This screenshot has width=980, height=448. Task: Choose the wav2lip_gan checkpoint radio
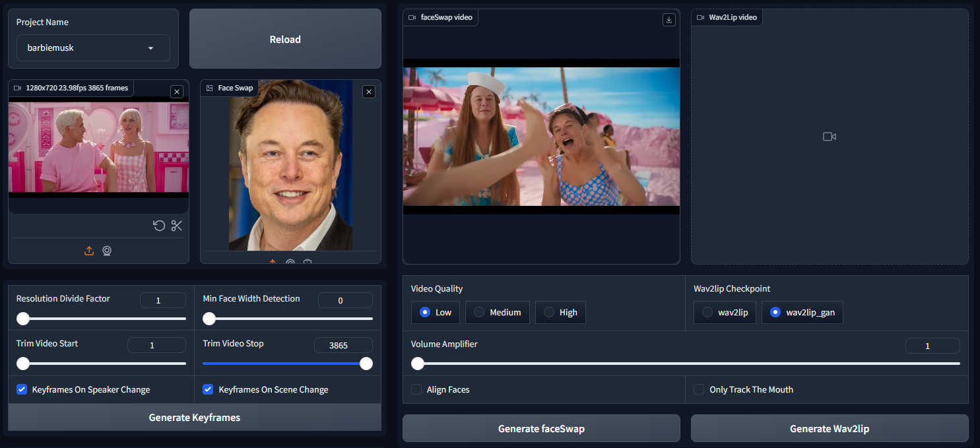802,313
